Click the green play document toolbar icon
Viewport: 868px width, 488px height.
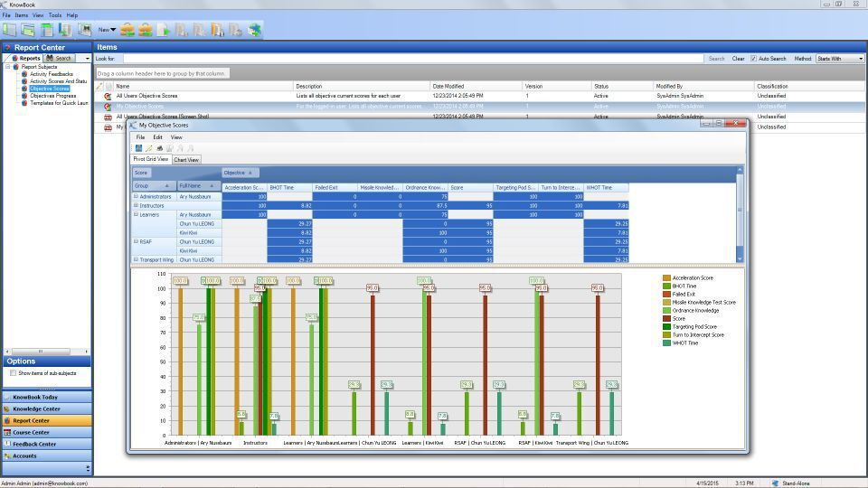click(164, 30)
